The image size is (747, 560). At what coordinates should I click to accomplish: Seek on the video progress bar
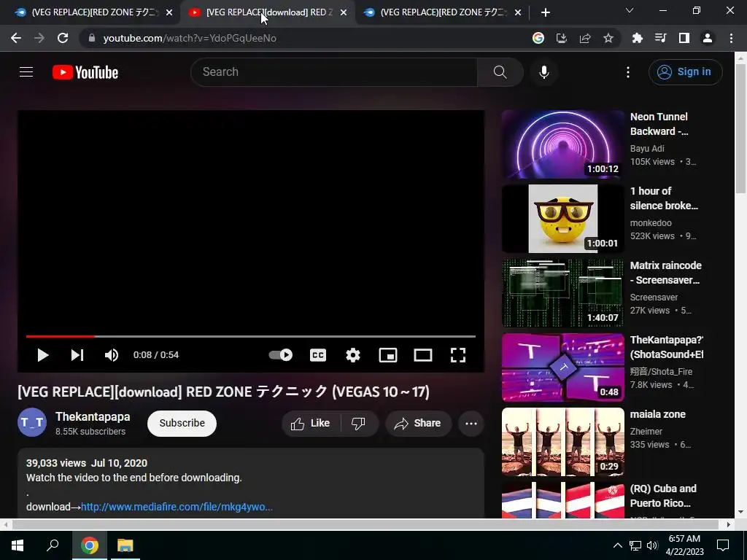251,336
